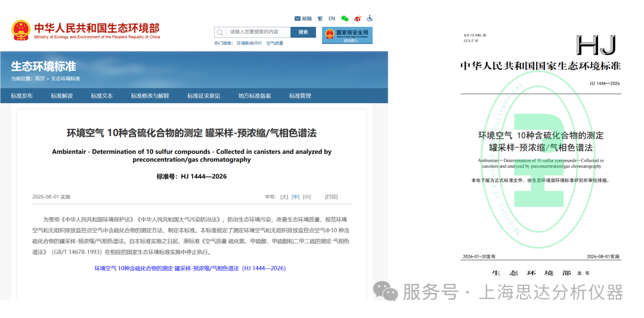
Task: Set font size to small [小]
Action: coord(307,197)
